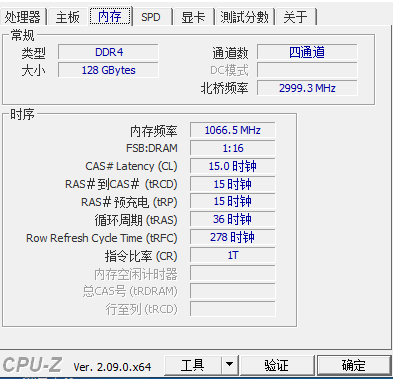Click the 工具 button

pyautogui.click(x=193, y=365)
